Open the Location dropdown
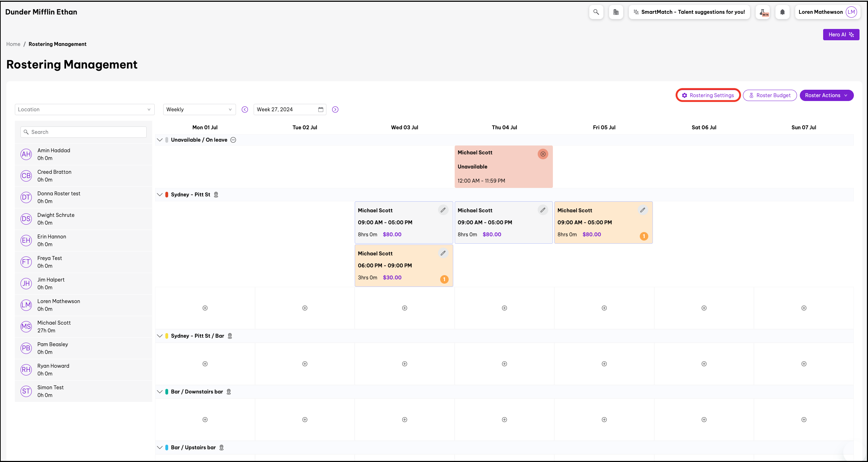This screenshot has width=868, height=462. [84, 109]
